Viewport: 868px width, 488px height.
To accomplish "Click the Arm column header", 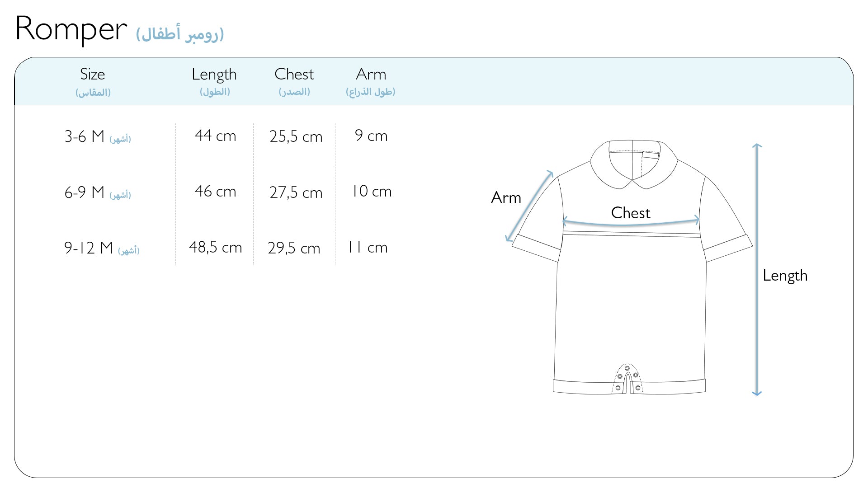I will click(371, 74).
